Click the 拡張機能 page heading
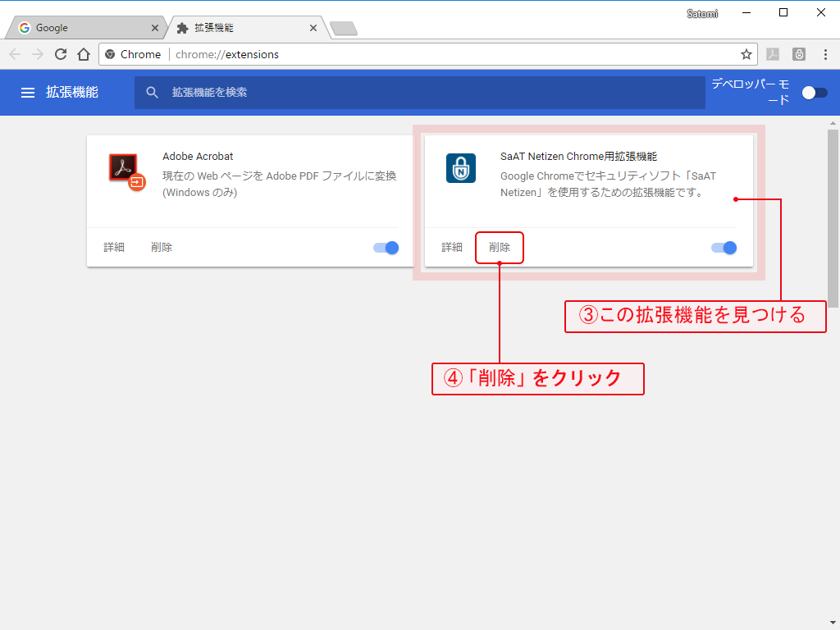The image size is (840, 630). click(x=72, y=92)
